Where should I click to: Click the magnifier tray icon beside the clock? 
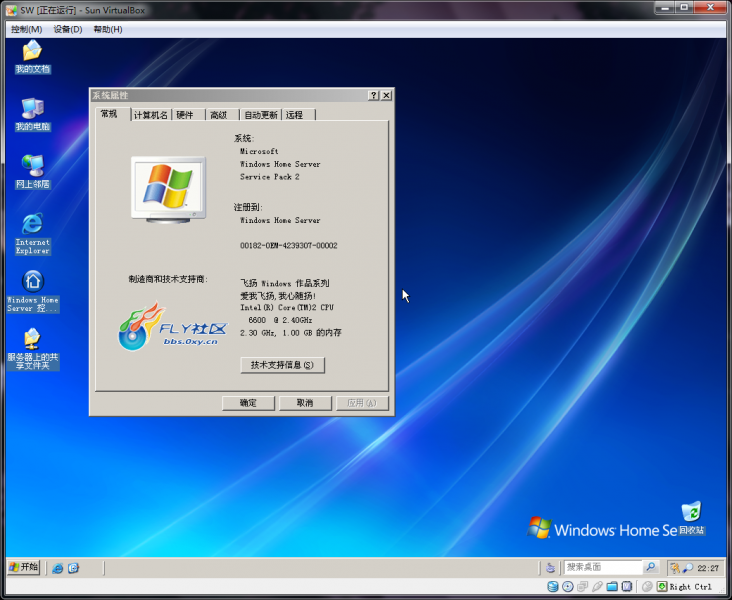pyautogui.click(x=688, y=568)
